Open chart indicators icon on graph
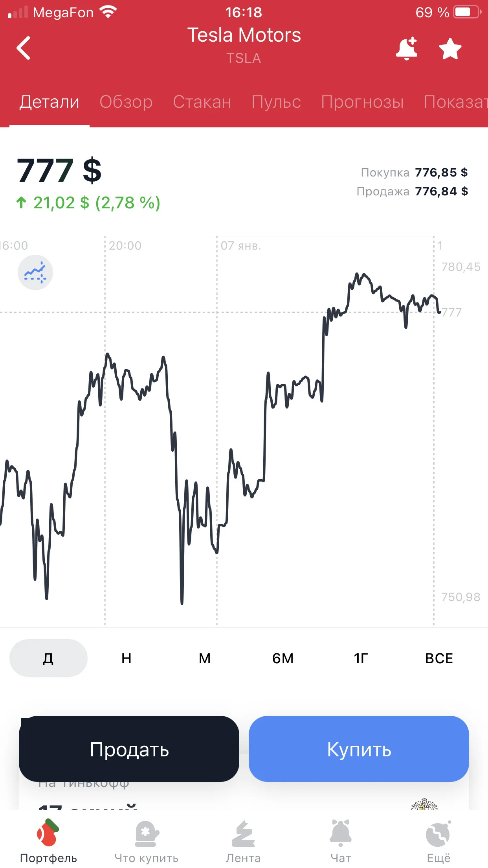488x868 pixels. pyautogui.click(x=35, y=272)
